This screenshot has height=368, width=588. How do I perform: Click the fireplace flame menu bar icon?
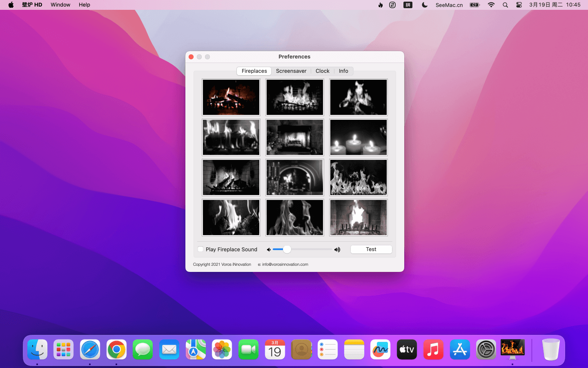click(x=380, y=5)
